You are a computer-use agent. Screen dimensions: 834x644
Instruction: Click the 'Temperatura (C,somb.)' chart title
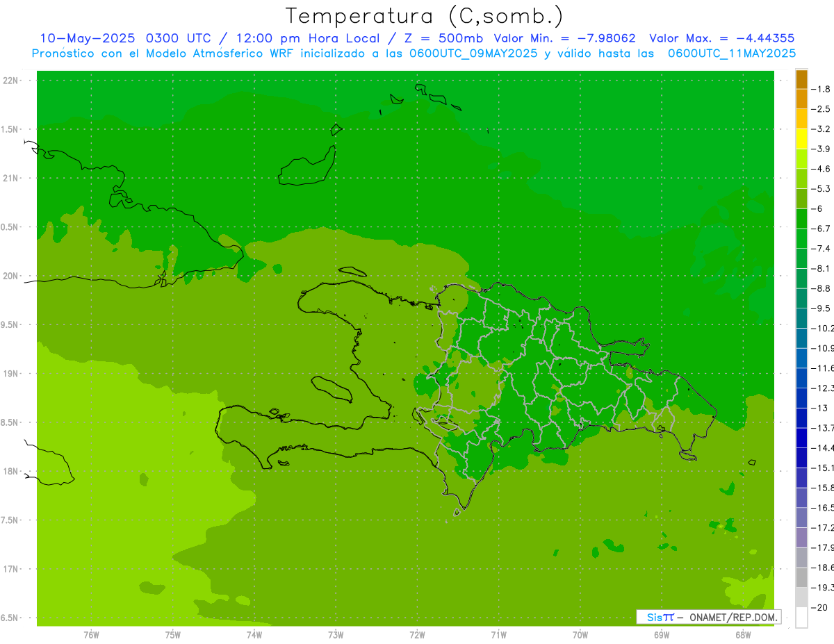tap(425, 15)
